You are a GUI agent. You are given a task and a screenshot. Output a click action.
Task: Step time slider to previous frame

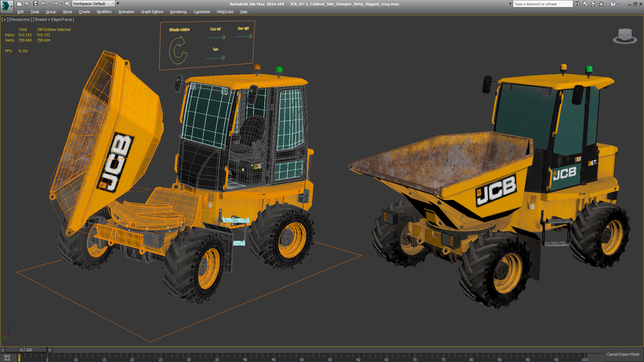click(x=3, y=350)
